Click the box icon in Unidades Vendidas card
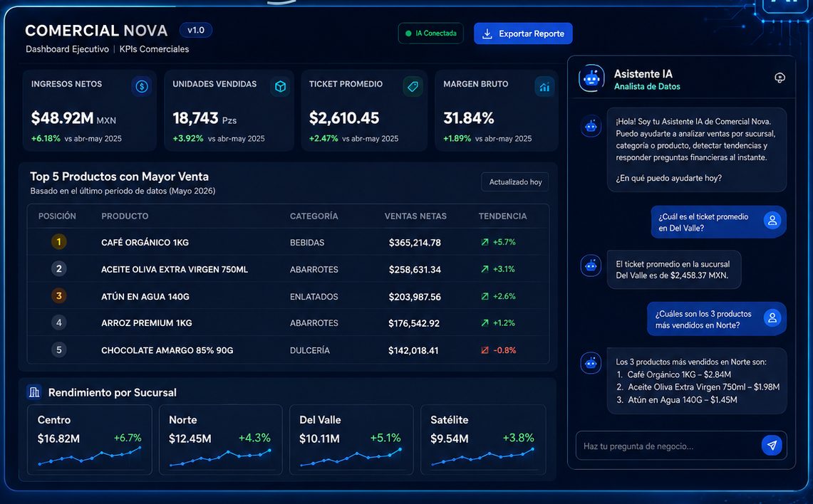This screenshot has width=813, height=504. tap(280, 87)
